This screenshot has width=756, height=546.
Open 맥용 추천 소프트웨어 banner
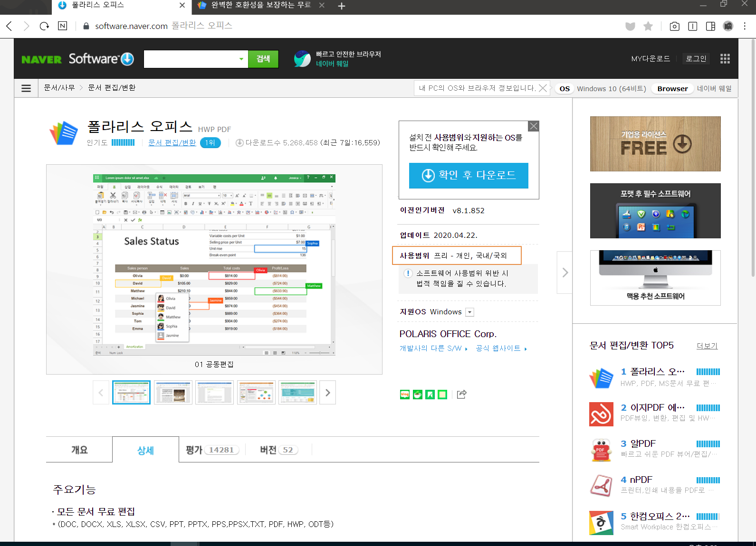point(655,278)
